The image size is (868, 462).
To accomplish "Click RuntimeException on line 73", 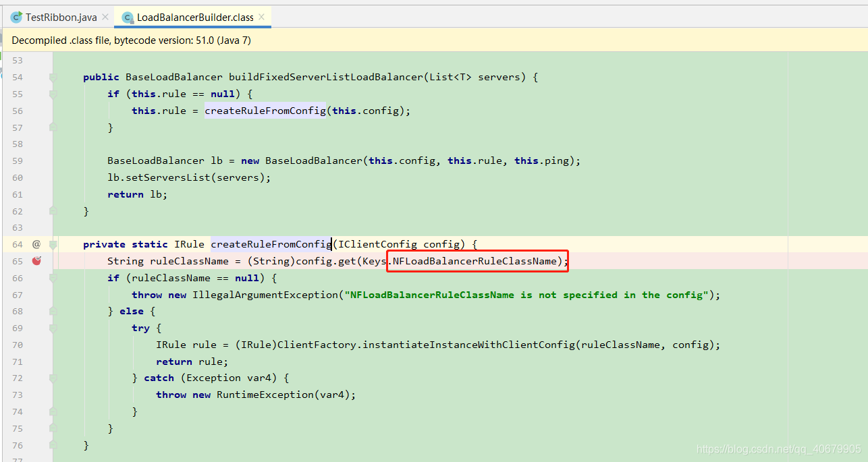I will tap(265, 395).
